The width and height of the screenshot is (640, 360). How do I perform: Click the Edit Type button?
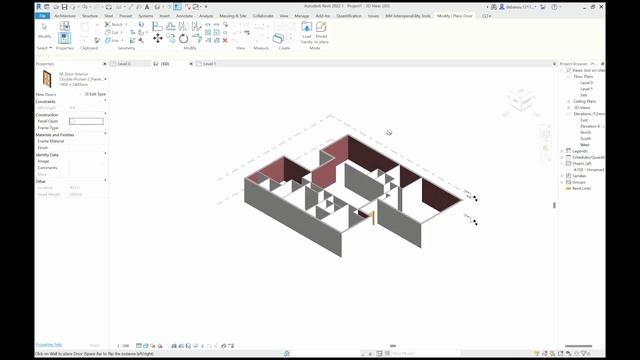click(95, 94)
